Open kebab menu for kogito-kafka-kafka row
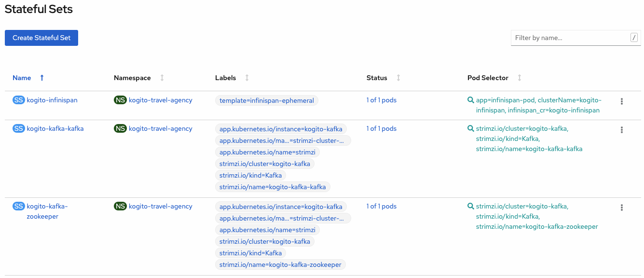The height and width of the screenshot is (278, 644). (622, 130)
